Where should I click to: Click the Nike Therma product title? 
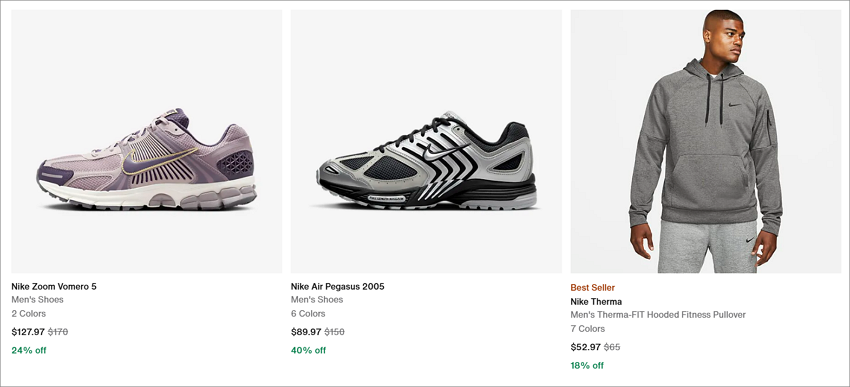(596, 301)
